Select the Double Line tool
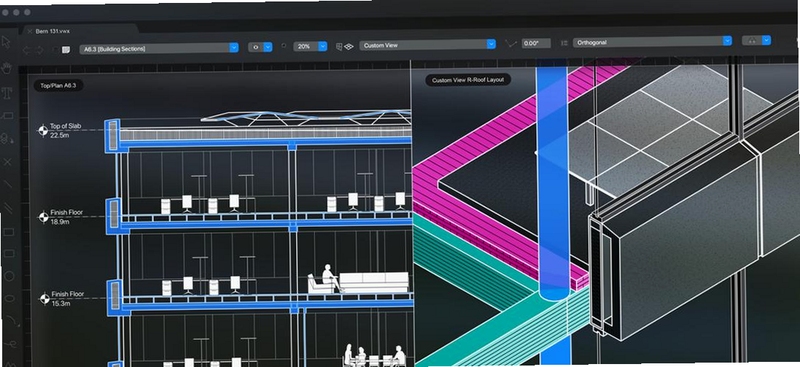Image resolution: width=800 pixels, height=367 pixels. (8, 208)
